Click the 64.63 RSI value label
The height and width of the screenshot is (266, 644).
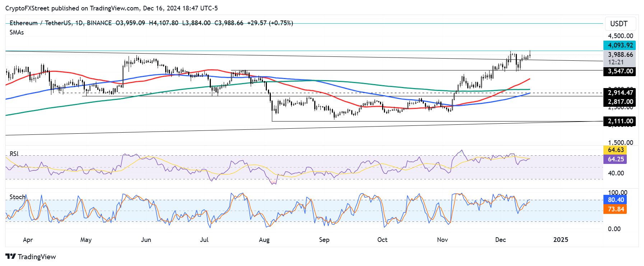point(615,150)
